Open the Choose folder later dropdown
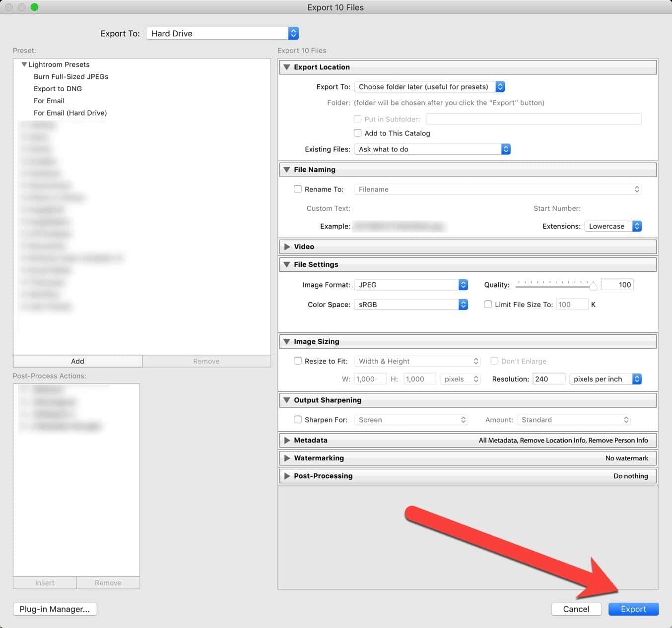This screenshot has width=672, height=628. pyautogui.click(x=429, y=87)
